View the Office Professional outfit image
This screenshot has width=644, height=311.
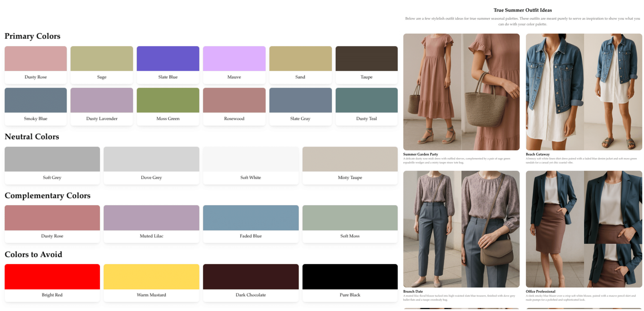[x=584, y=229]
